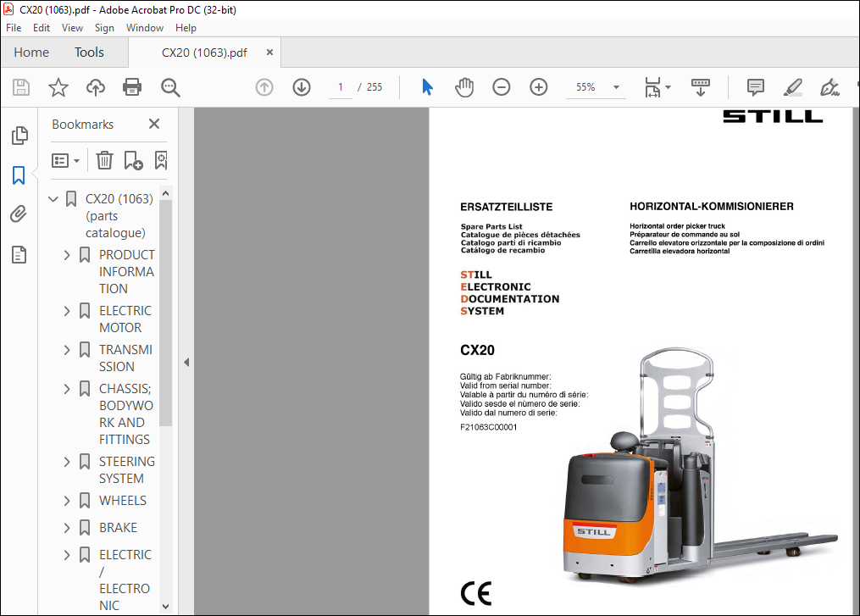Expand the BRAKE bookmark

pos(67,528)
